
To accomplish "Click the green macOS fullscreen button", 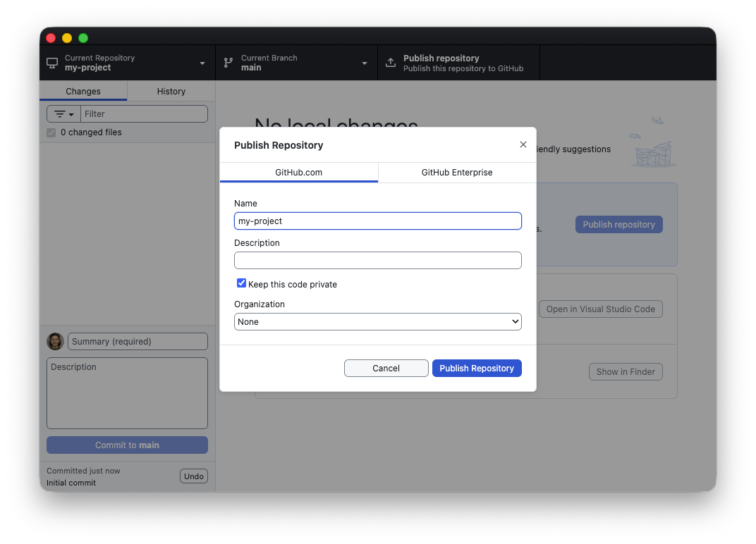I will point(83,38).
